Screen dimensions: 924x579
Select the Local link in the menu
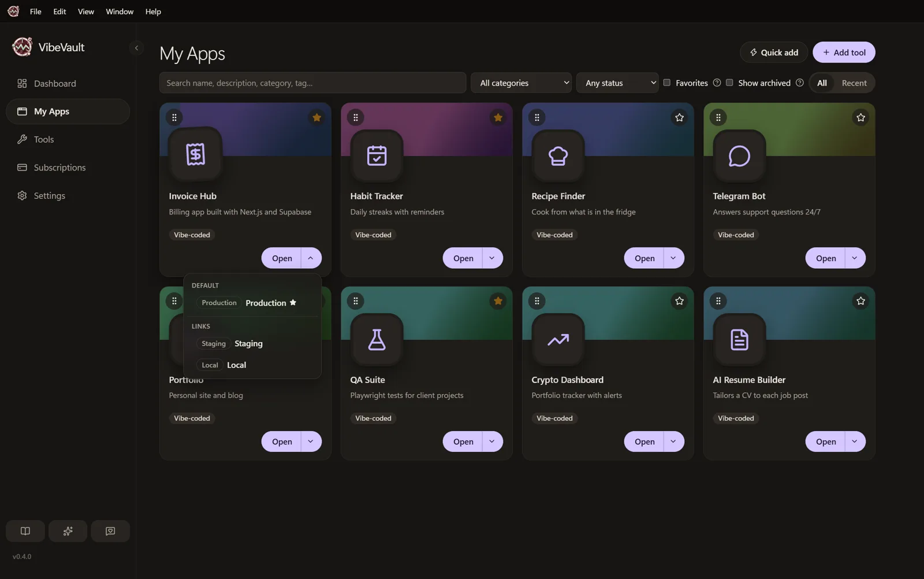point(252,365)
